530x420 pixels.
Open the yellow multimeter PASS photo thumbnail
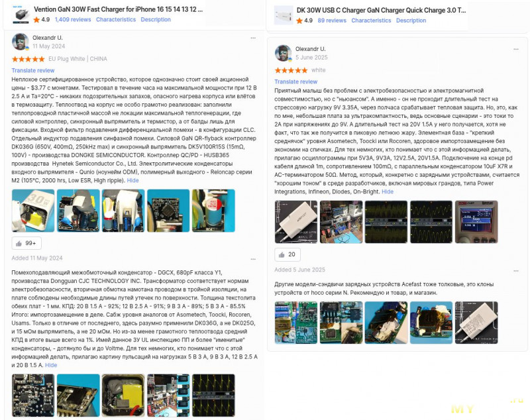[476, 222]
